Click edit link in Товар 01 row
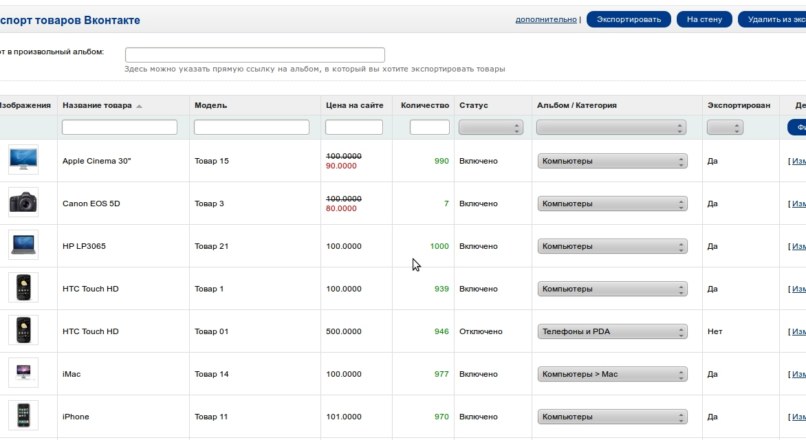The image size is (806, 440). pyautogui.click(x=797, y=332)
